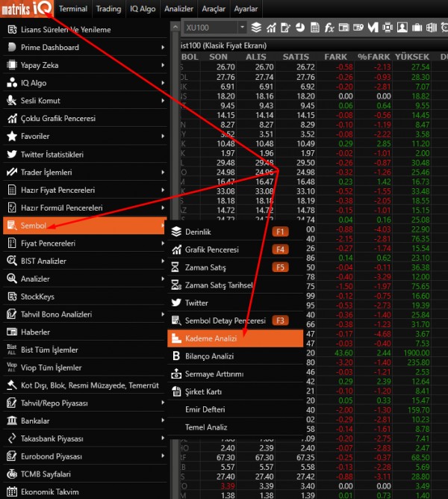
Task: Click the Zaman Satış hourglass icon
Action: pos(175,267)
